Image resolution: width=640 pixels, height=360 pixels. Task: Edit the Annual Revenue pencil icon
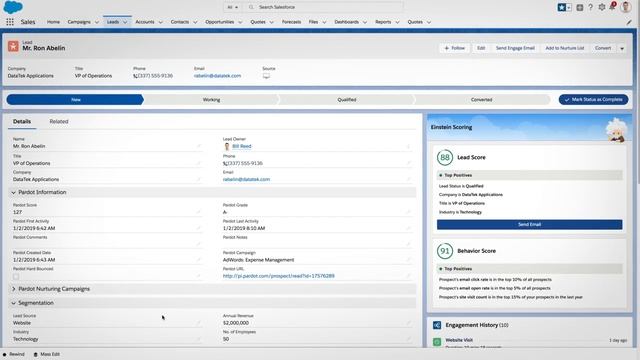[x=408, y=322]
